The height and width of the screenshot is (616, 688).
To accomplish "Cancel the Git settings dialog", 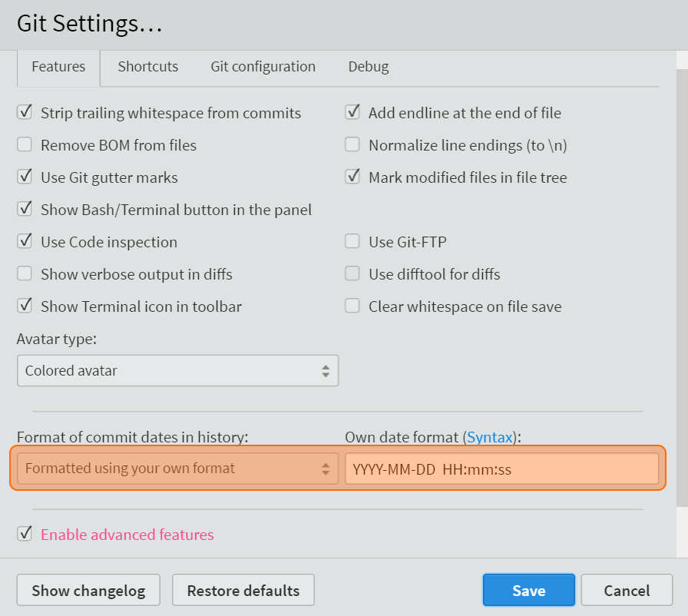I will point(627,590).
